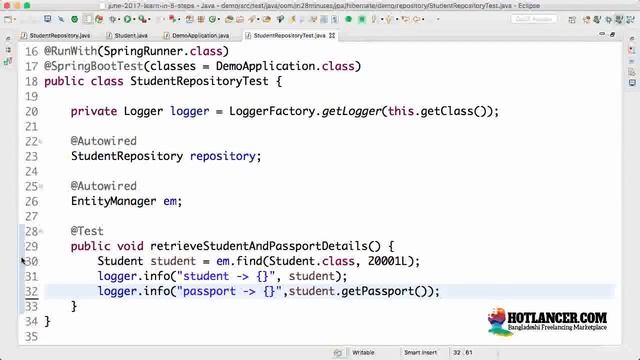
Task: Click the rightmost perspective switcher icon
Action: (631, 20)
